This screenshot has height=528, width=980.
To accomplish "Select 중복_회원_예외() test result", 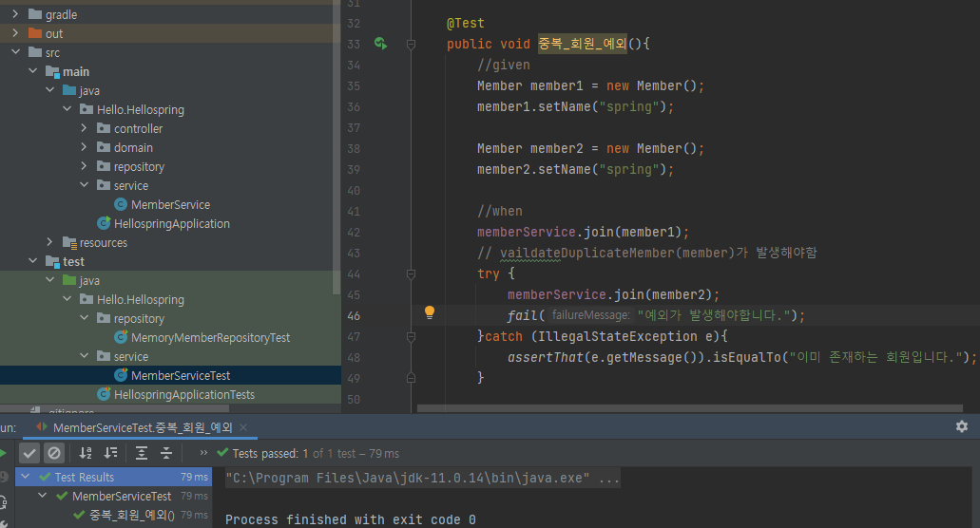I will click(x=132, y=515).
